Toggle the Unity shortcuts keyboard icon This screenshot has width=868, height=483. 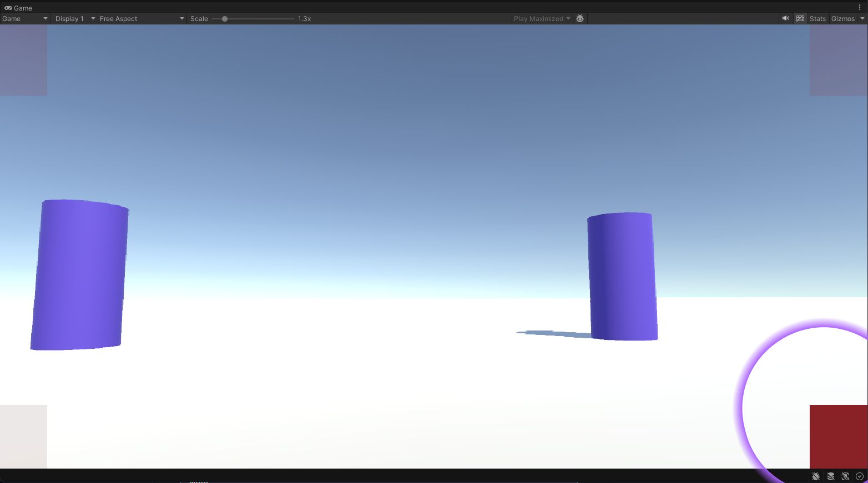(x=800, y=18)
